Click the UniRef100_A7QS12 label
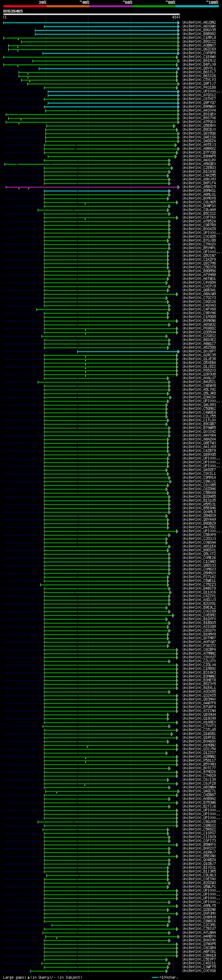222x980 pixels. [x=199, y=95]
